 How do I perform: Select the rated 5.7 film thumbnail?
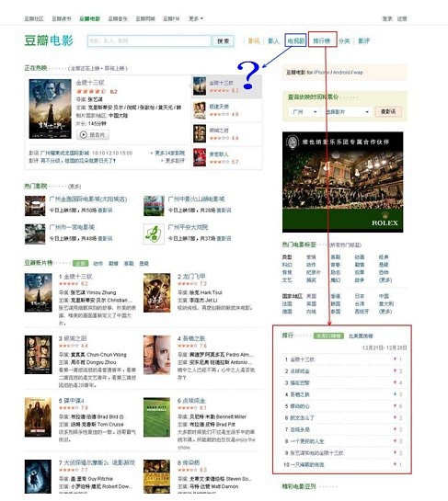click(x=200, y=157)
